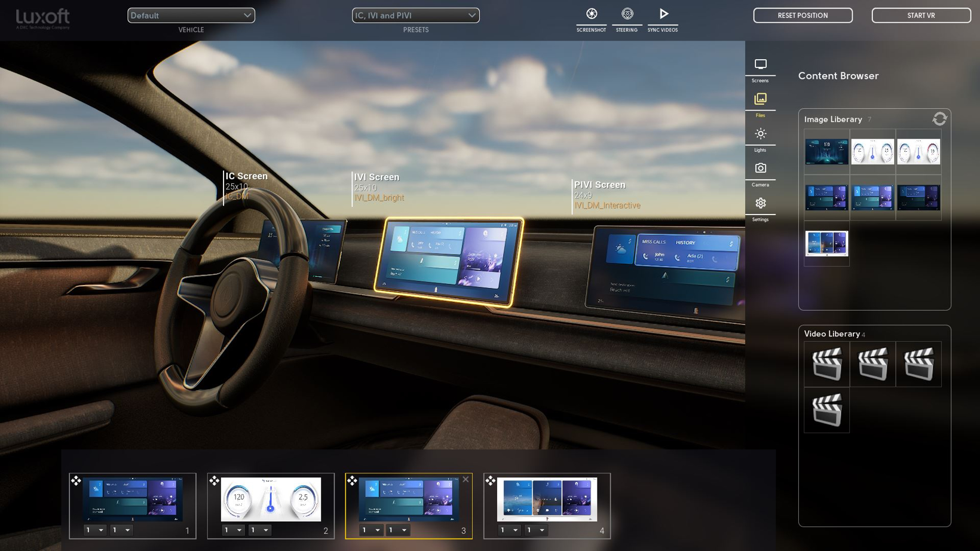Click the Reset Position button

[x=803, y=16]
